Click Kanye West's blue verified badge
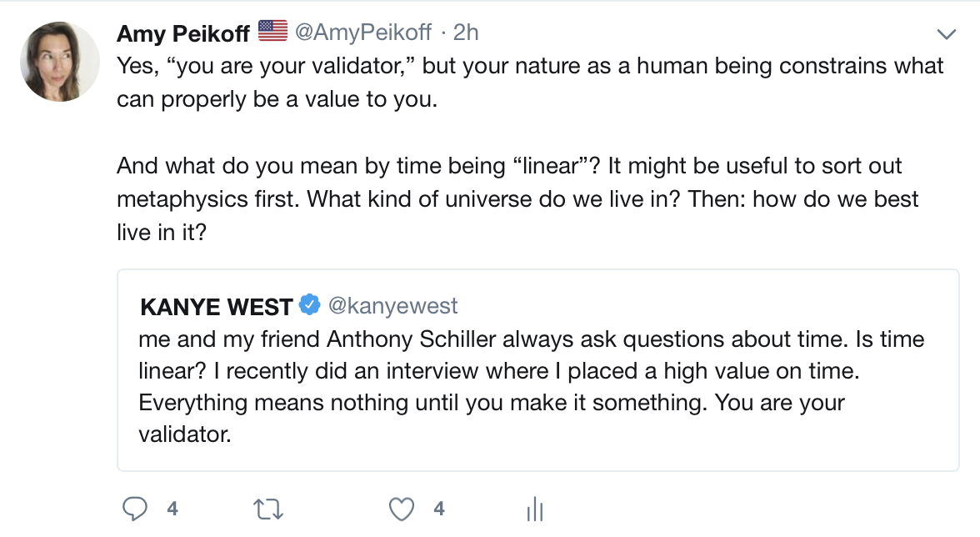 (309, 306)
